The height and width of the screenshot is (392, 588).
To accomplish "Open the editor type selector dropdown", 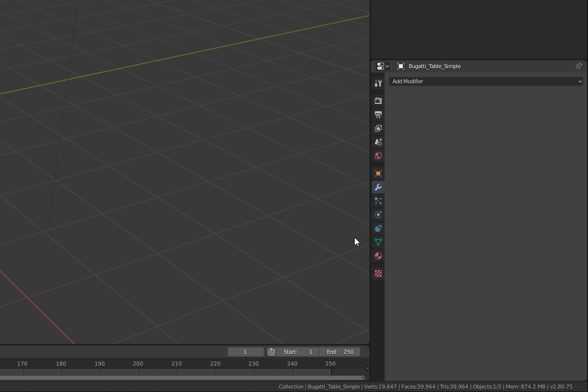I will point(383,66).
